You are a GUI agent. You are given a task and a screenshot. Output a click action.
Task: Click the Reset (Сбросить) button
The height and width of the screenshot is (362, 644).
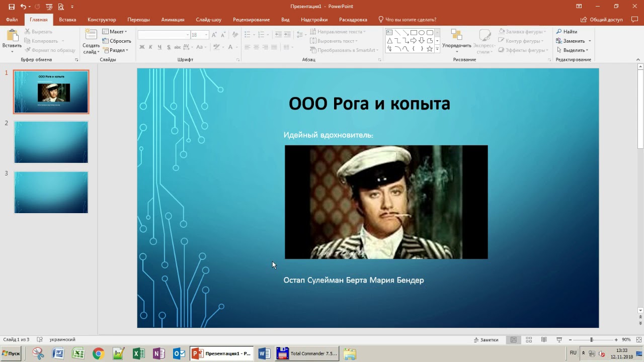pyautogui.click(x=117, y=41)
